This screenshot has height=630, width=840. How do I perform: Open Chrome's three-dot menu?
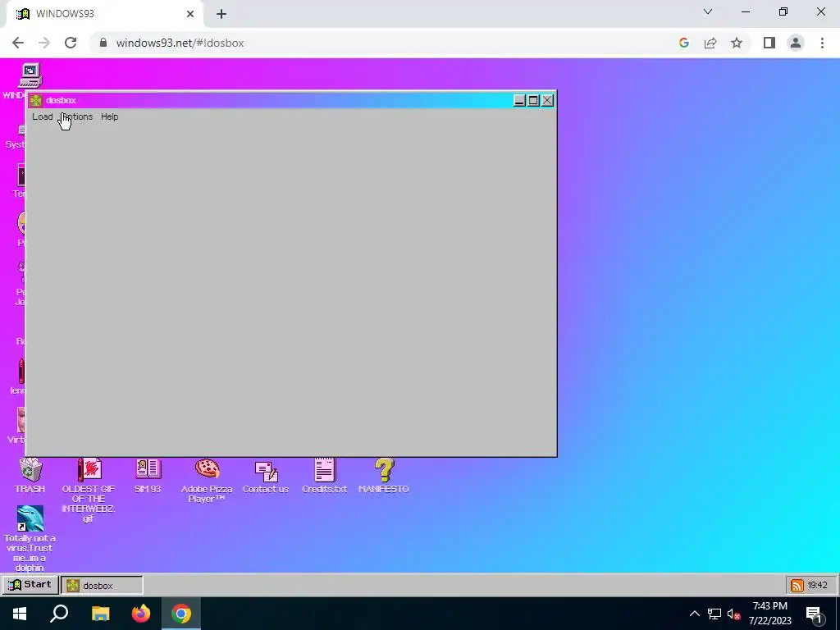click(x=822, y=43)
